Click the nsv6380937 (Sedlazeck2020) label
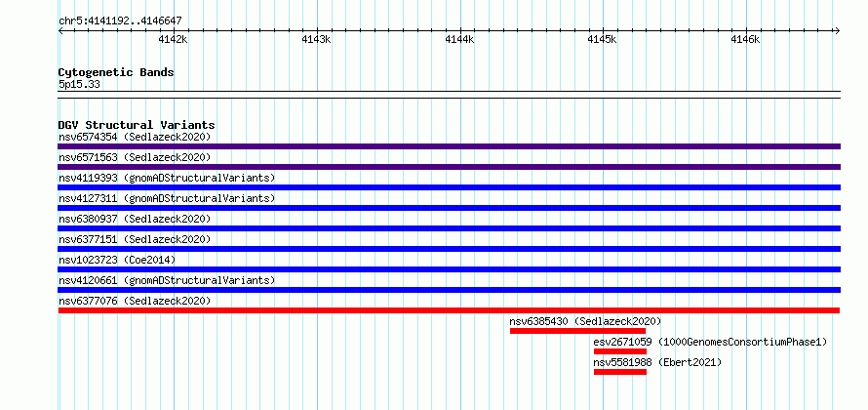The width and height of the screenshot is (868, 410). coord(135,219)
